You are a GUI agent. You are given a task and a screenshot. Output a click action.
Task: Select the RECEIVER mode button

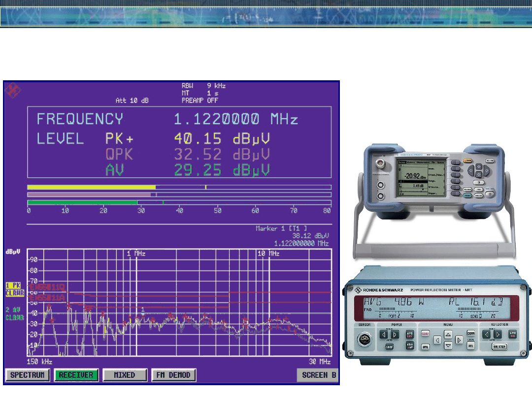click(76, 375)
